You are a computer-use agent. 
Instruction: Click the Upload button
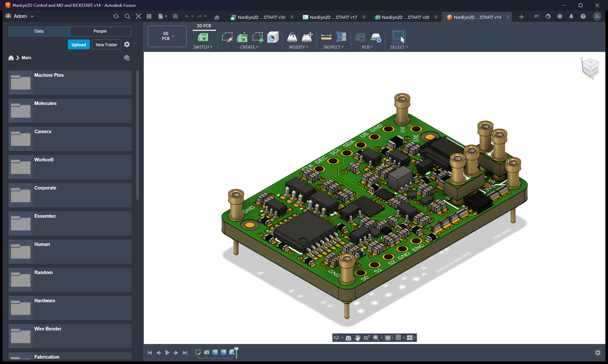point(79,45)
